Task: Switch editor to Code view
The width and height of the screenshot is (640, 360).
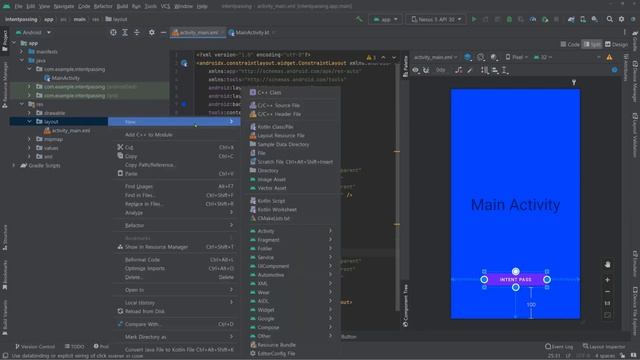Action: click(x=570, y=44)
